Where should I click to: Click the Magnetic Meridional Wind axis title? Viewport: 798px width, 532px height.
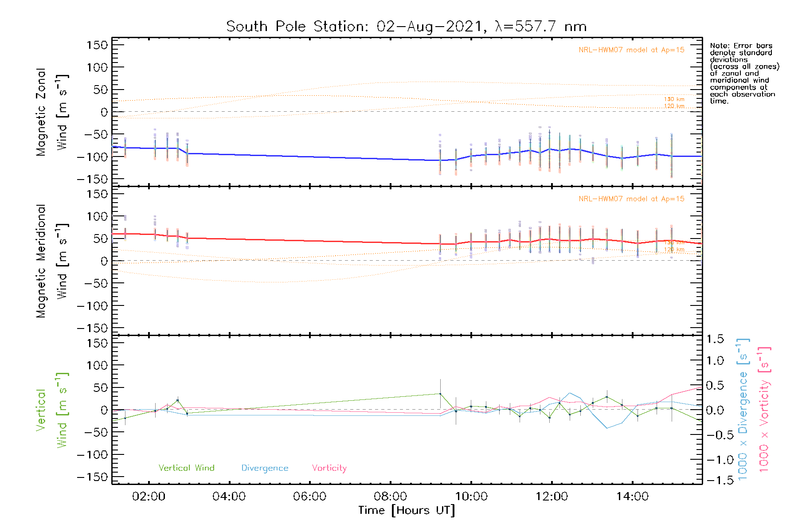tap(51, 261)
